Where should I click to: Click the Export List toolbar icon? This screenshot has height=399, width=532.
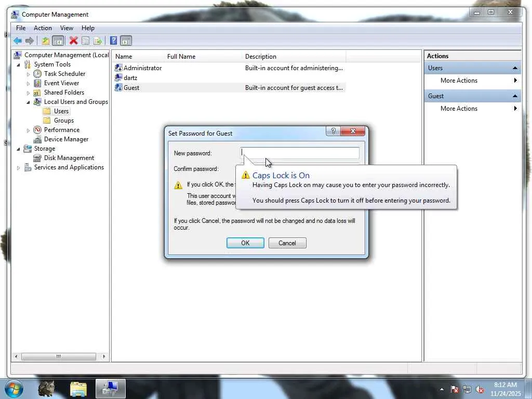[x=98, y=41]
